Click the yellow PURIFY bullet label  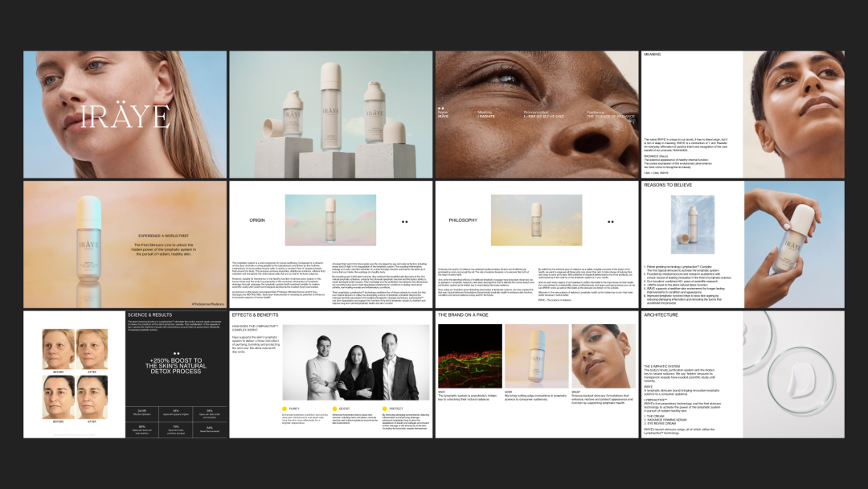coord(292,409)
